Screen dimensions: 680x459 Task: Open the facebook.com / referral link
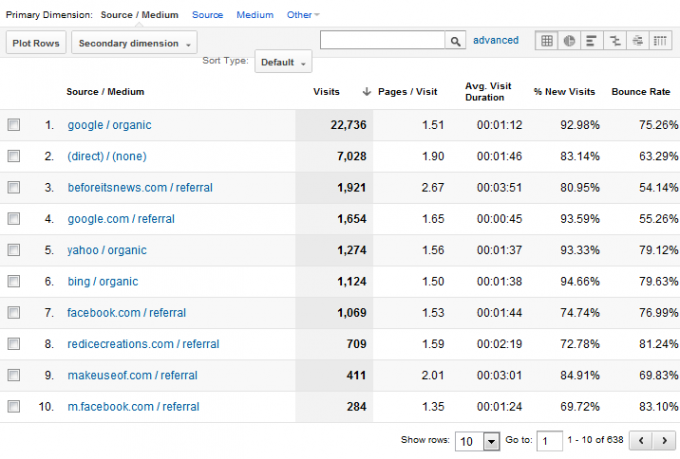click(x=126, y=313)
